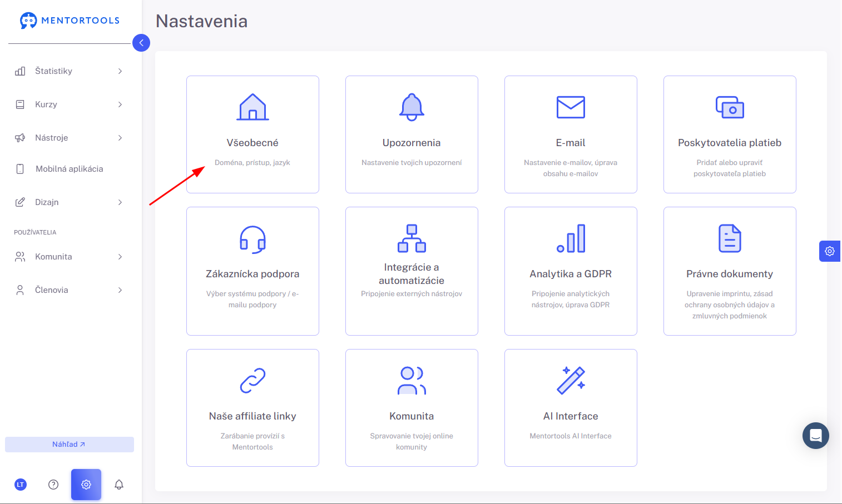This screenshot has height=504, width=842.
Task: Open Mobilná aplikácia menu item
Action: tap(70, 169)
